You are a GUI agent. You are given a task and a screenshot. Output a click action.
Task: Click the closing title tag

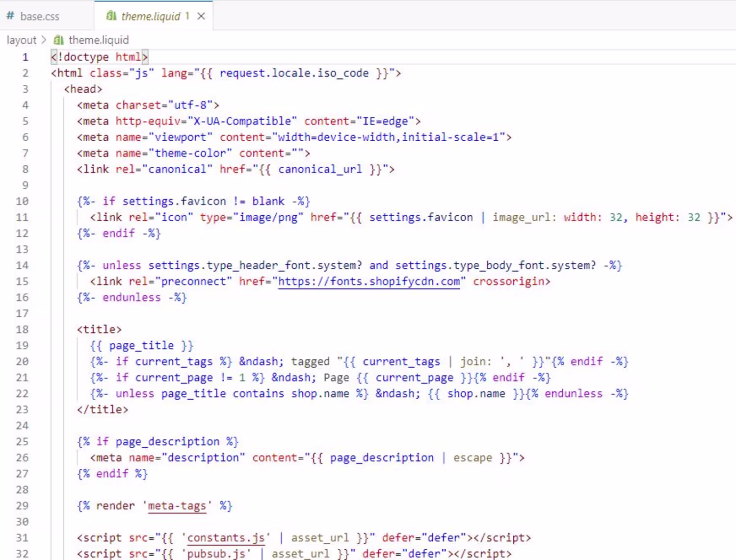pyautogui.click(x=103, y=409)
